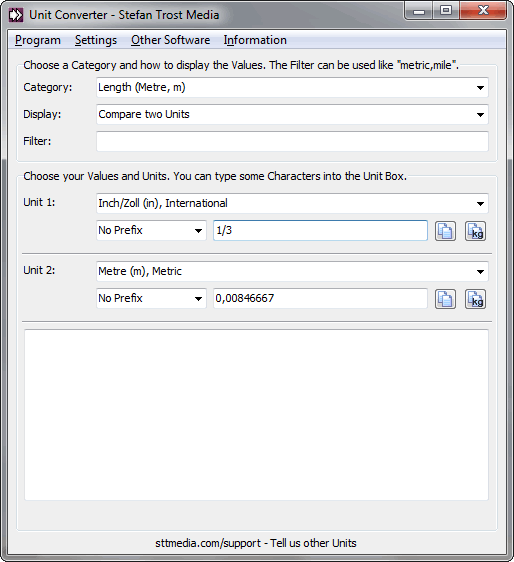Maximize the Unit Converter window
Image resolution: width=514 pixels, height=562 pixels.
(x=446, y=11)
